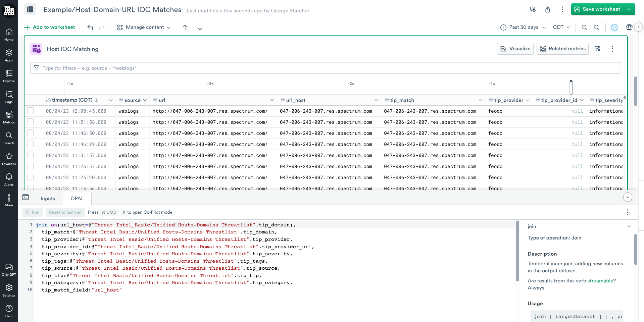Open the Save worksheet dropdown arrow
Viewport: 644px width, 322px height.
click(x=629, y=9)
